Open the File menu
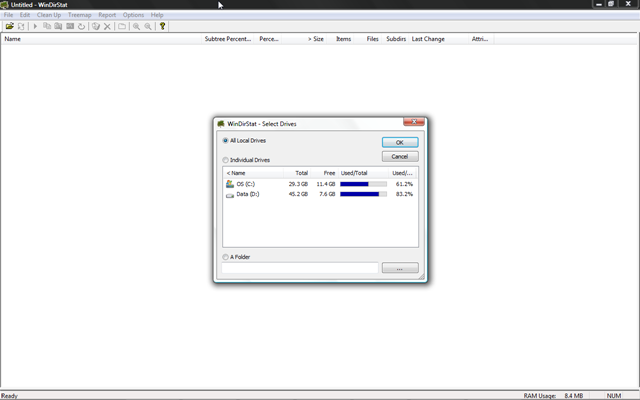 [x=9, y=15]
